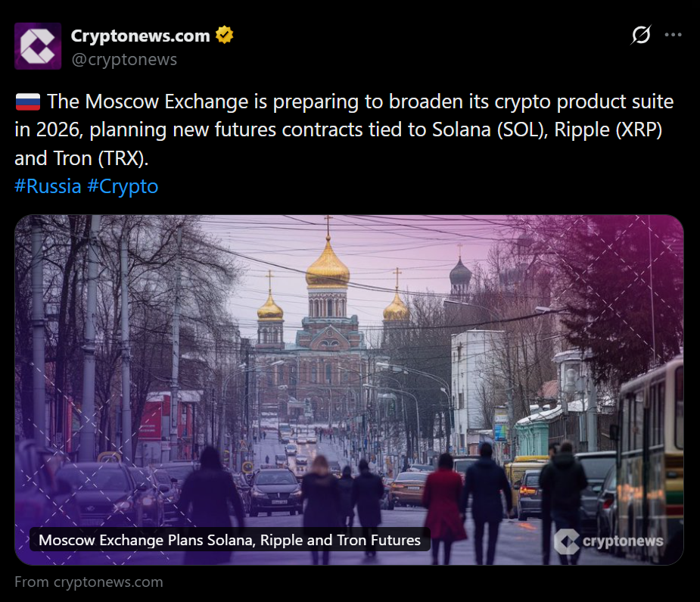Click the Cryptonews profile avatar
The image size is (700, 602).
[38, 46]
